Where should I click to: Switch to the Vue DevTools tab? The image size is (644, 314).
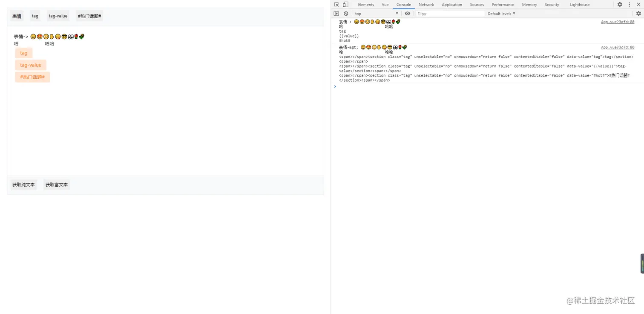385,4
